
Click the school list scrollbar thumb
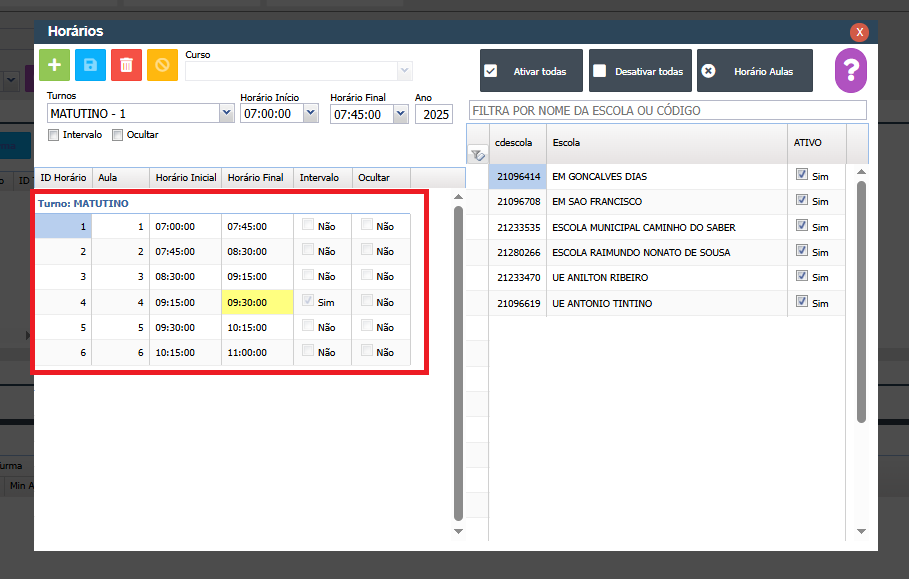[861, 301]
